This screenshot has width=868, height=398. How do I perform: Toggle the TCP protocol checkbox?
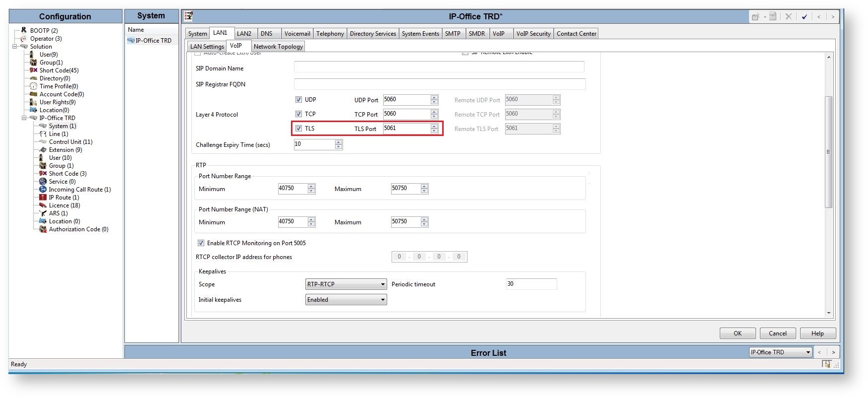tap(298, 114)
